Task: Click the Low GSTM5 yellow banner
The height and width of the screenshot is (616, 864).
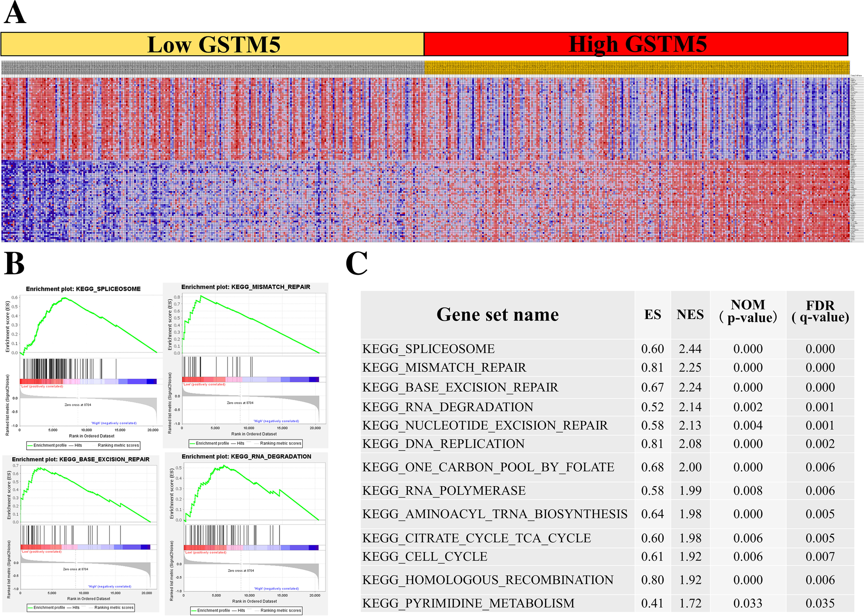Action: (x=212, y=44)
